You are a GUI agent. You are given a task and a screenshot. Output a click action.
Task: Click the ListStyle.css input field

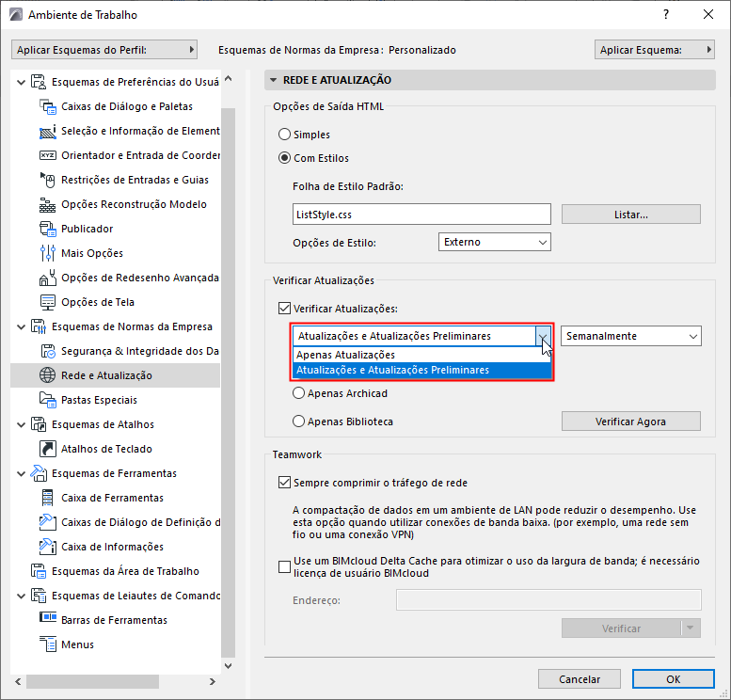(421, 215)
